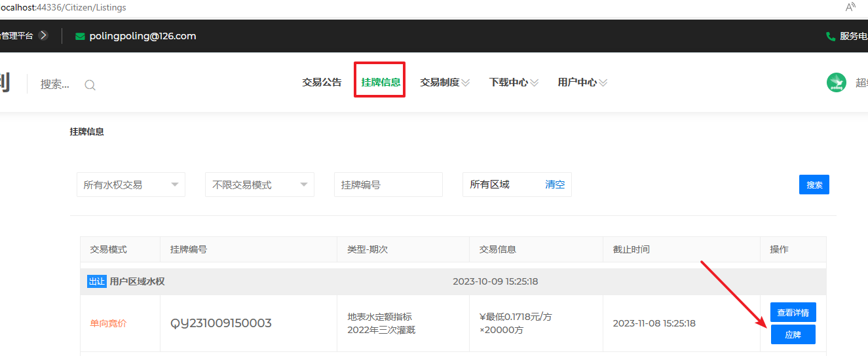Open the 不限交易模式 dropdown

(259, 185)
